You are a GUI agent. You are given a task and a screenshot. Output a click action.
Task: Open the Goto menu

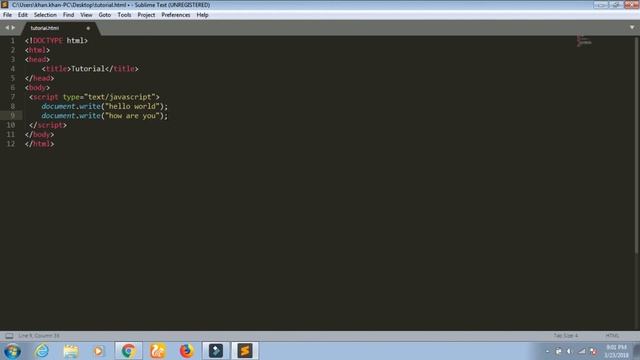(x=104, y=15)
